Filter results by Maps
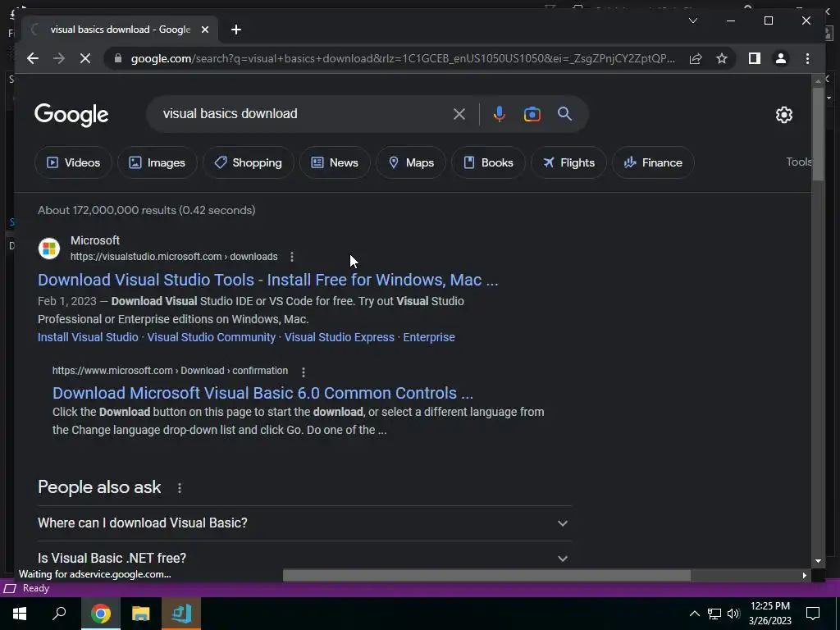The height and width of the screenshot is (630, 840). [x=411, y=162]
